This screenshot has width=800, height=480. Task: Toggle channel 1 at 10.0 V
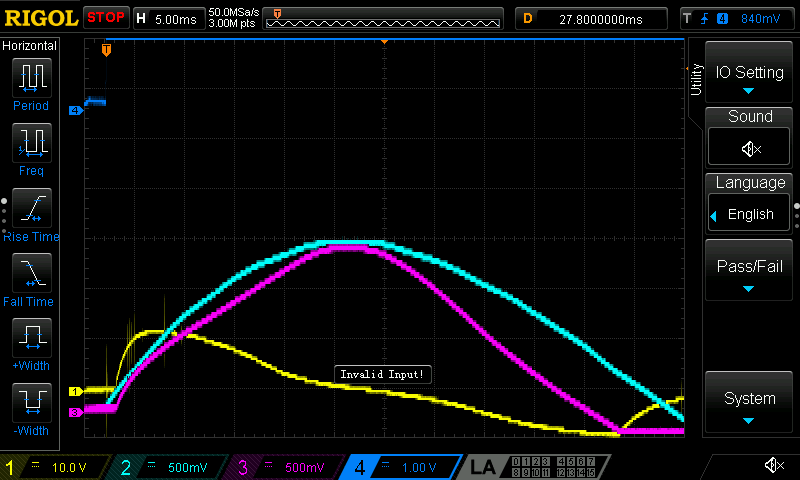pyautogui.click(x=55, y=467)
